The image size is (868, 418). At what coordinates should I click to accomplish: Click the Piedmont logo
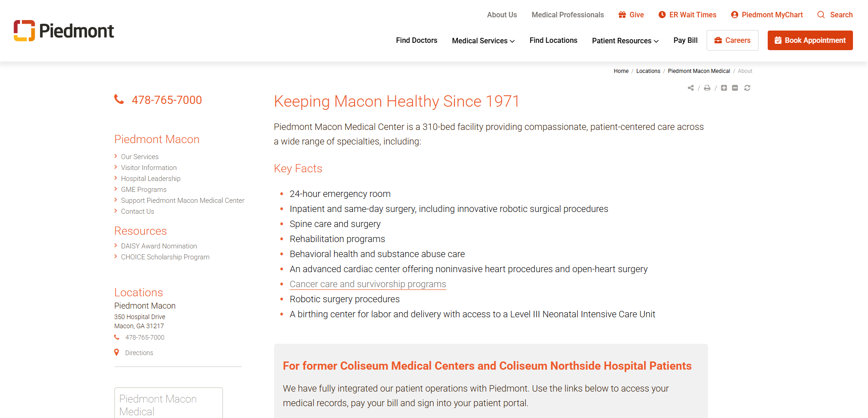pyautogui.click(x=64, y=31)
